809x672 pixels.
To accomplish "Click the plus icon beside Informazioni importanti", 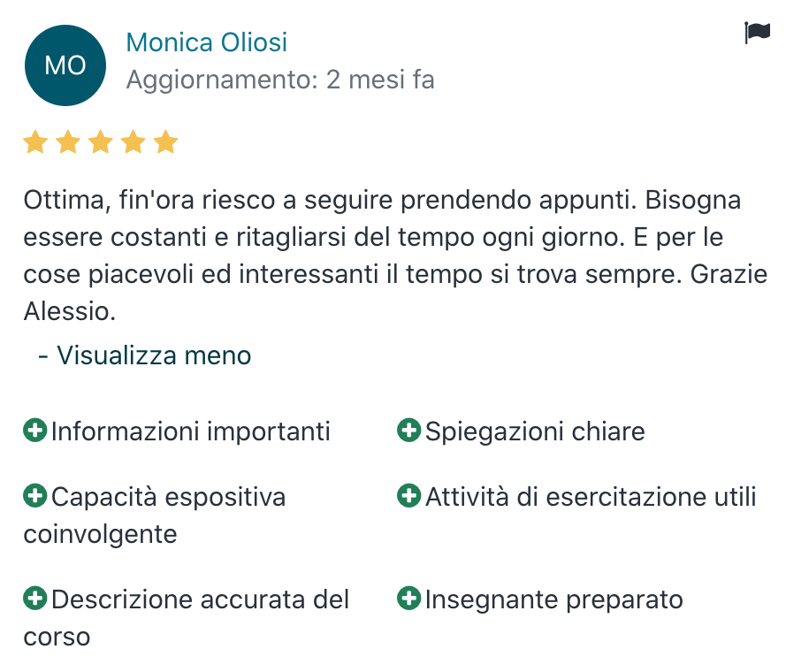I will (x=35, y=431).
